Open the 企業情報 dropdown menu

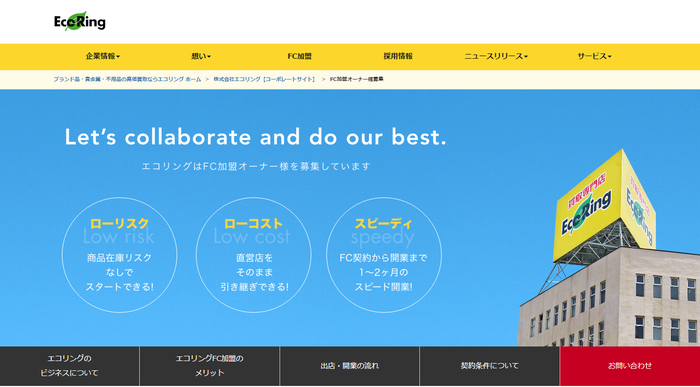[x=103, y=56]
